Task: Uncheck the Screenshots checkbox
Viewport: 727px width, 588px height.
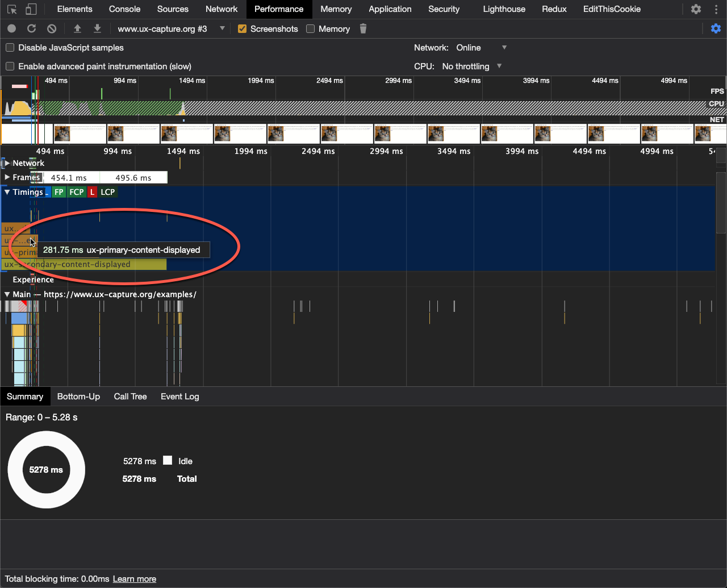Action: (243, 29)
